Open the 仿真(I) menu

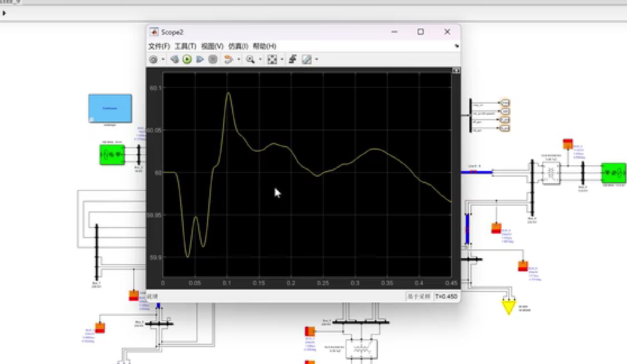(238, 46)
